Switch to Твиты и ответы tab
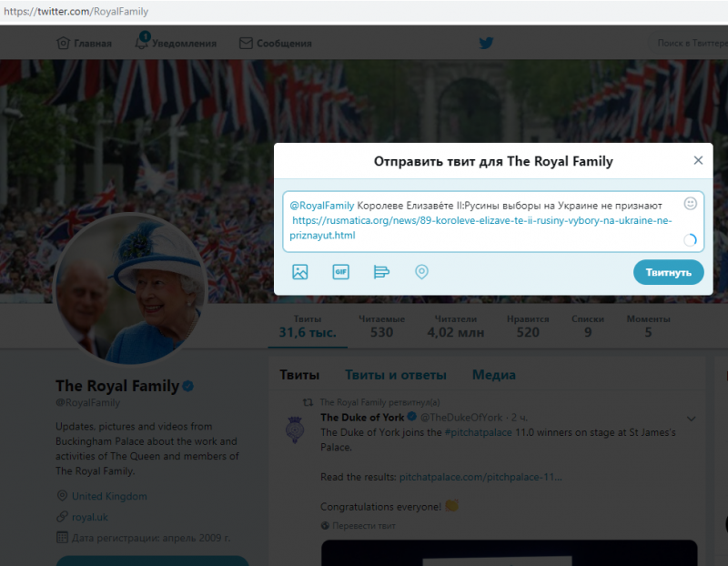The image size is (728, 566). (396, 375)
